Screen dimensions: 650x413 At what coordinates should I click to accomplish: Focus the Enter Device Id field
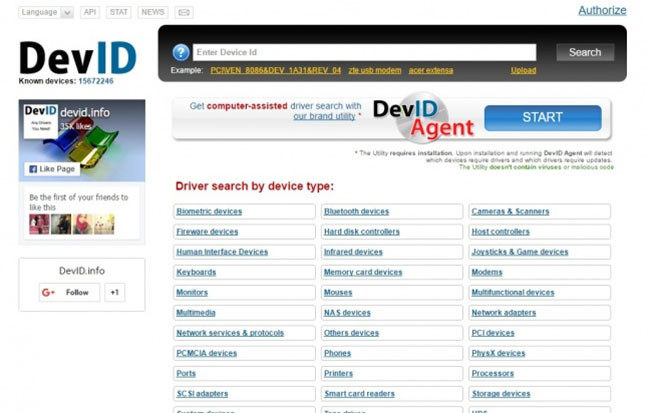click(x=364, y=52)
